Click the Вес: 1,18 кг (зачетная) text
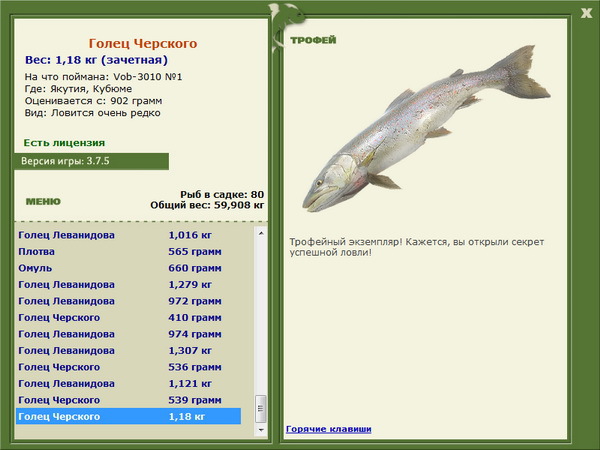Screen dimensions: 600x450 pos(96,60)
